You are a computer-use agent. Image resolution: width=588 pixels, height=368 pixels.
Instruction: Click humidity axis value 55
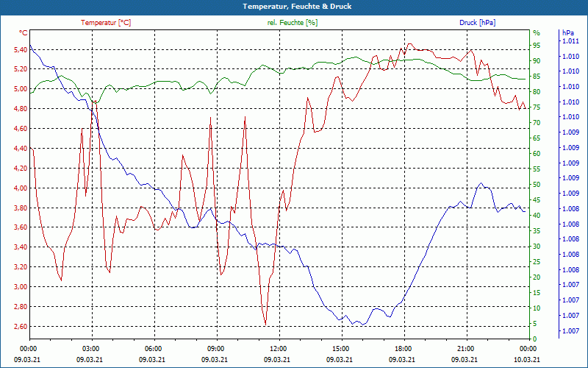(x=537, y=169)
